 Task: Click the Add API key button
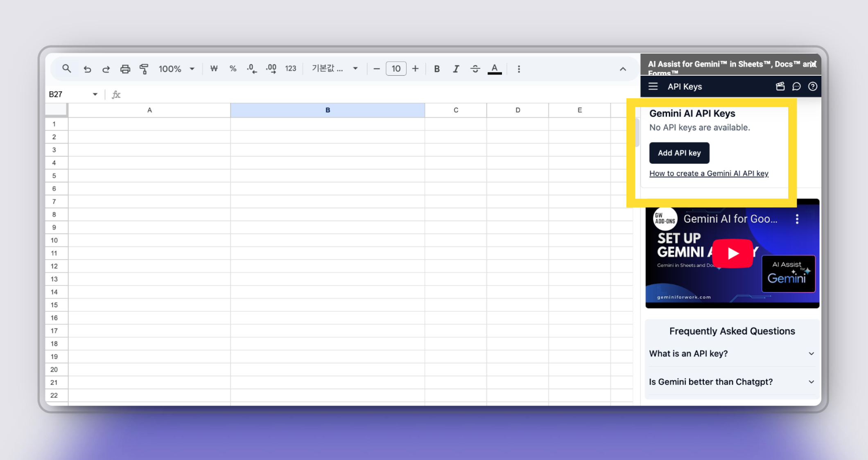[679, 153]
